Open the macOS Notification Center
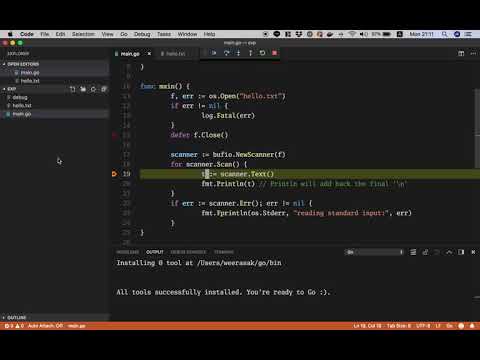This screenshot has height=360, width=480. pos(468,34)
